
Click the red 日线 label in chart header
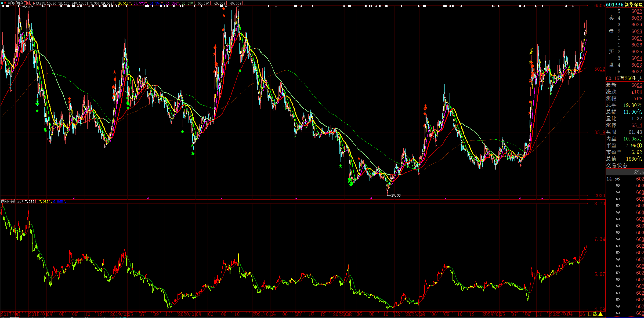click(x=27, y=3)
